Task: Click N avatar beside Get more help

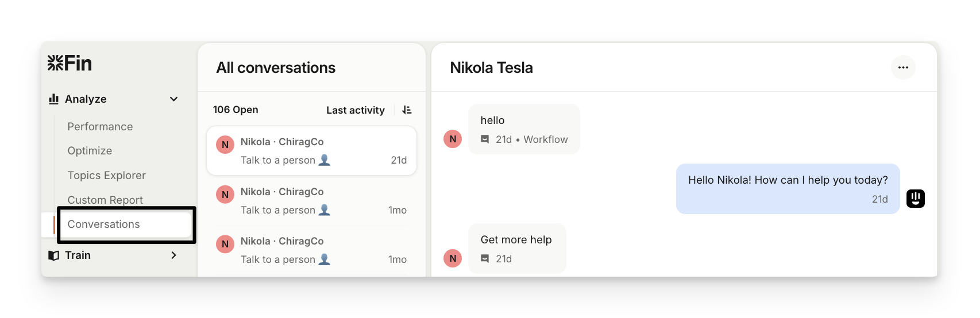Action: point(453,258)
